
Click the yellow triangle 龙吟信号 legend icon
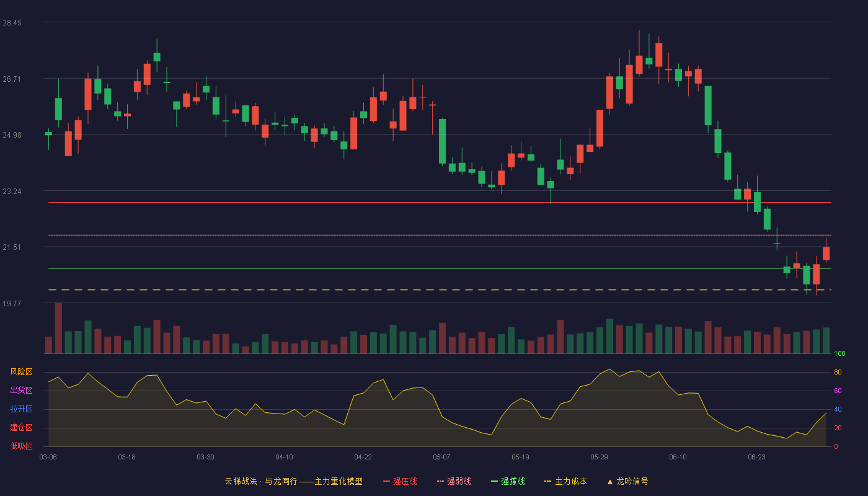(x=610, y=481)
